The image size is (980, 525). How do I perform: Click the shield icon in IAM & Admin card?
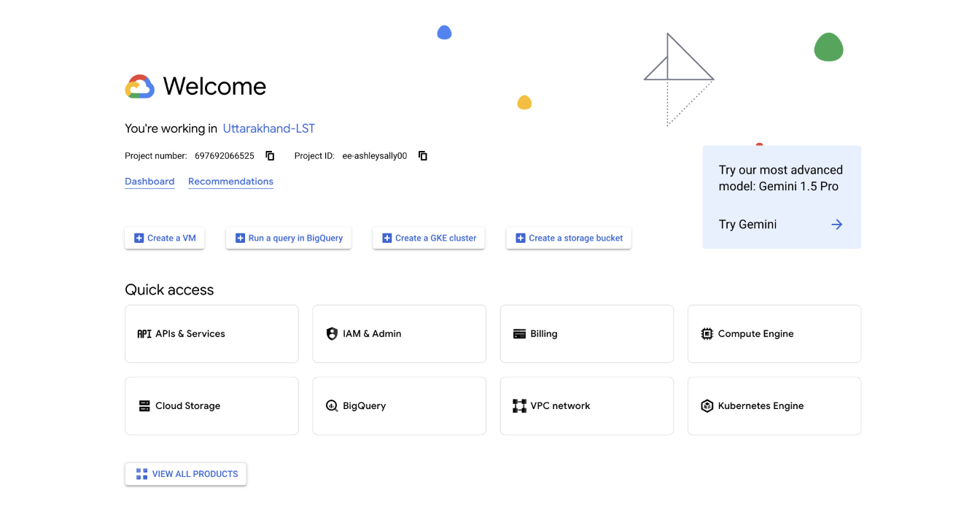332,334
